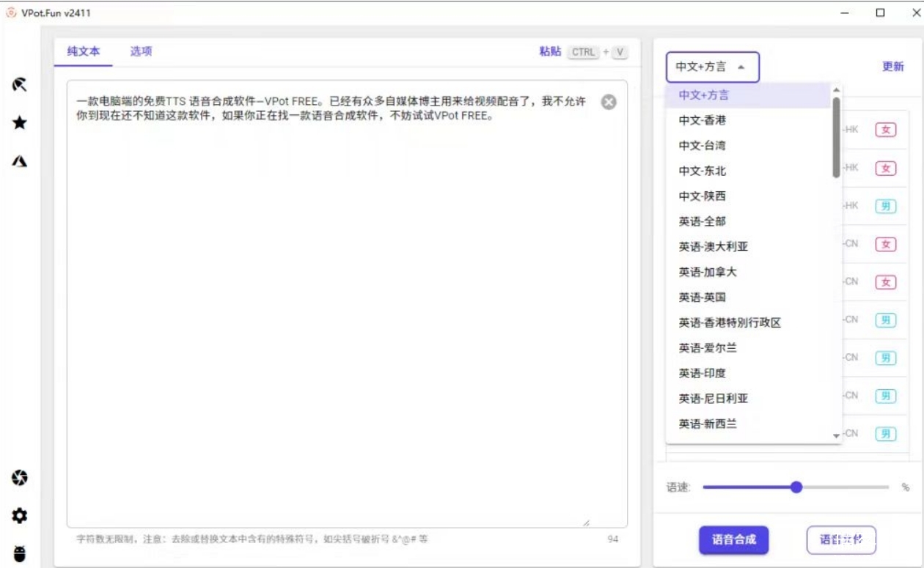924x568 pixels.
Task: Maximize the VPot.Fun window
Action: [x=881, y=12]
